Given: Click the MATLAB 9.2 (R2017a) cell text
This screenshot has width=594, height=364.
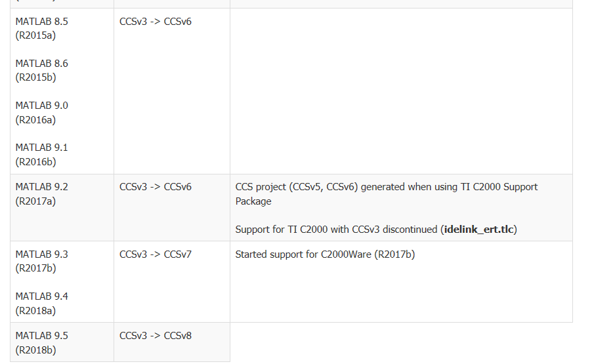Looking at the screenshot, I should [x=41, y=193].
